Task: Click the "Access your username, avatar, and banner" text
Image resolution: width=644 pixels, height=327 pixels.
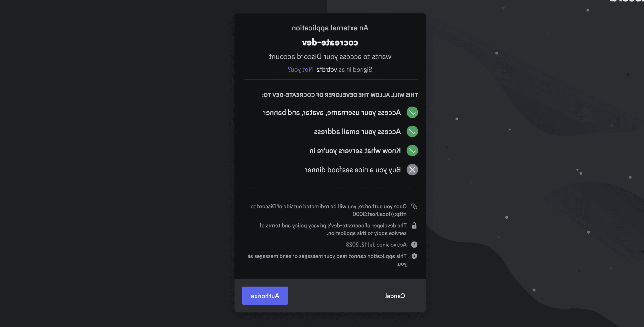Action: tap(332, 113)
